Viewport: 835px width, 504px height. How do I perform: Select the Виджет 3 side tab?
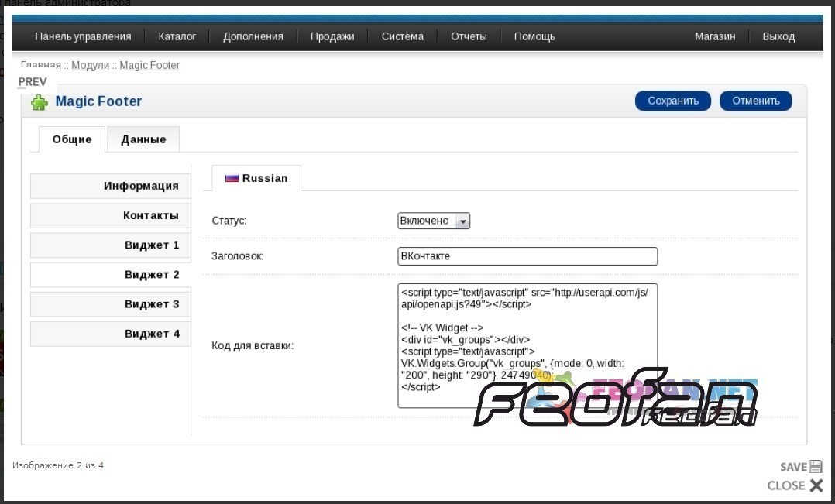(x=111, y=304)
